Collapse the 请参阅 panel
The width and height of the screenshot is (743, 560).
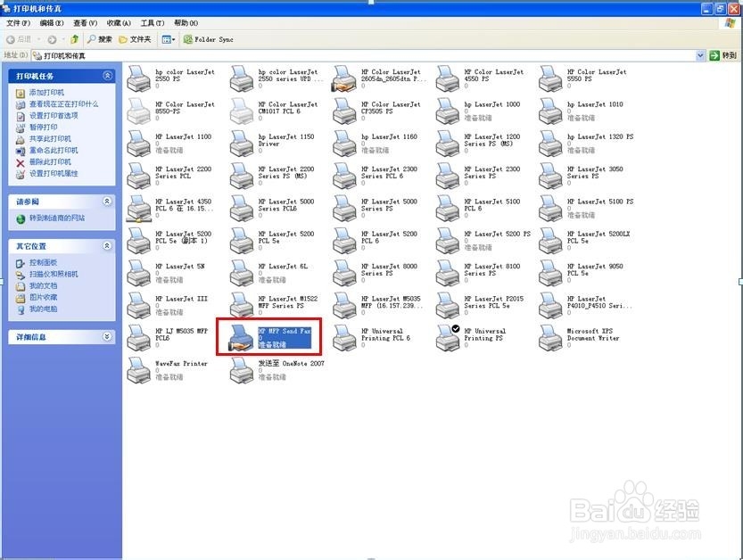(x=108, y=202)
